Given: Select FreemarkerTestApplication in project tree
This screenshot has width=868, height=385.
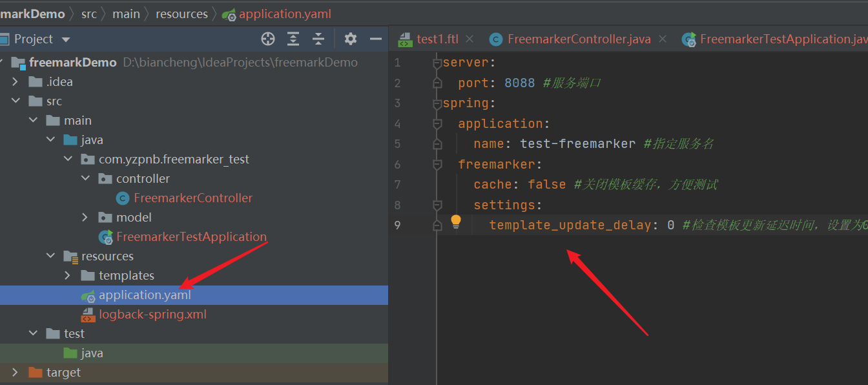Looking at the screenshot, I should click(x=191, y=237).
